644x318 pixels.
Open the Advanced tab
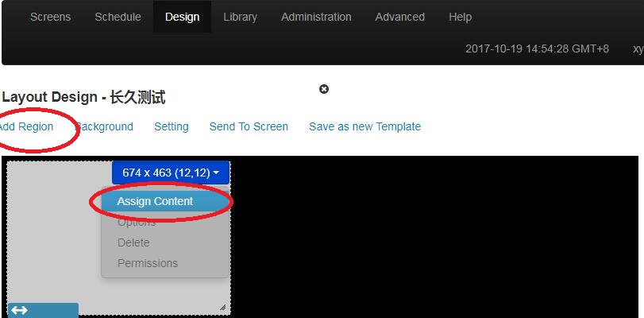coord(399,17)
